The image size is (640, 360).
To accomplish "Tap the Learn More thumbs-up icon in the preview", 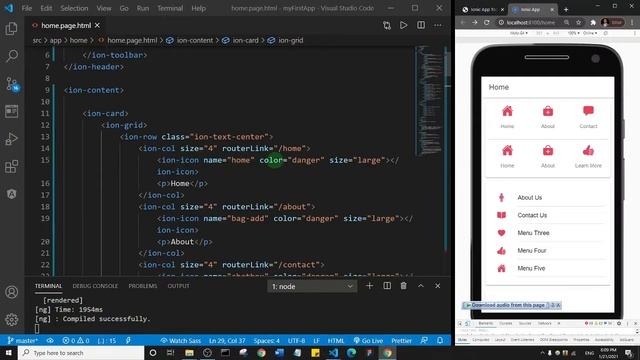I will [x=588, y=151].
